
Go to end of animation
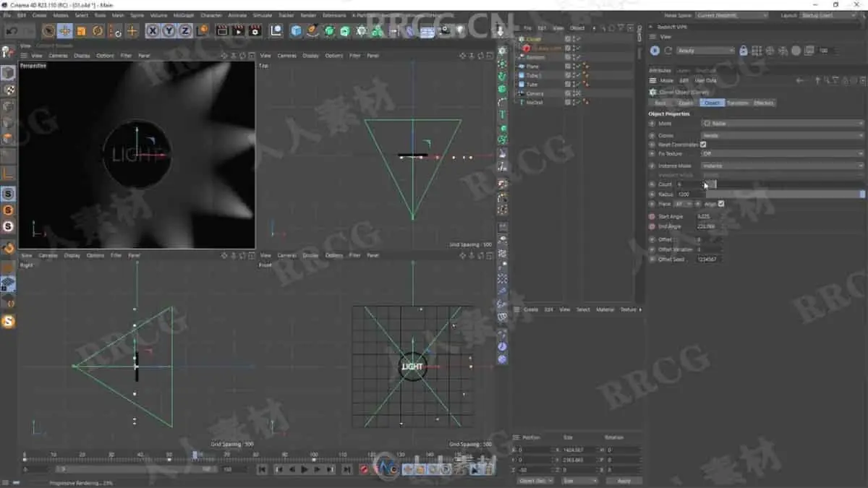(346, 469)
